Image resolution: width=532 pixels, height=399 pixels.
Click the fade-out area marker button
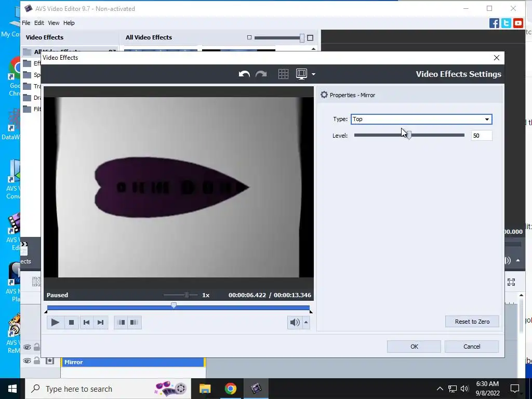[x=135, y=322]
